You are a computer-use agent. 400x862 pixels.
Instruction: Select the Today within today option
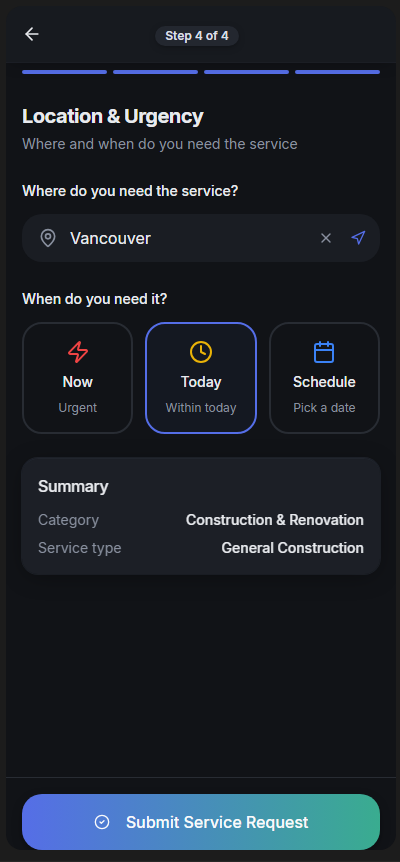(x=201, y=378)
